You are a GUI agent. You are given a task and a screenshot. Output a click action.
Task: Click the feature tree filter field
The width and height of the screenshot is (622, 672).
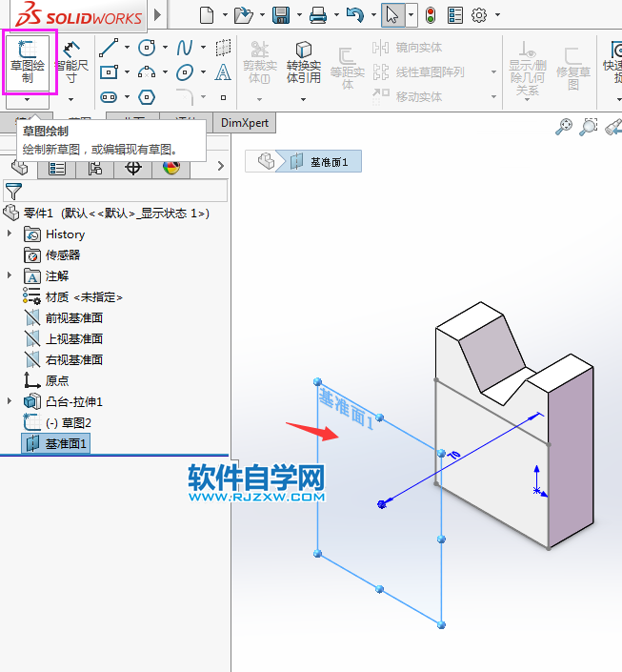[x=115, y=191]
